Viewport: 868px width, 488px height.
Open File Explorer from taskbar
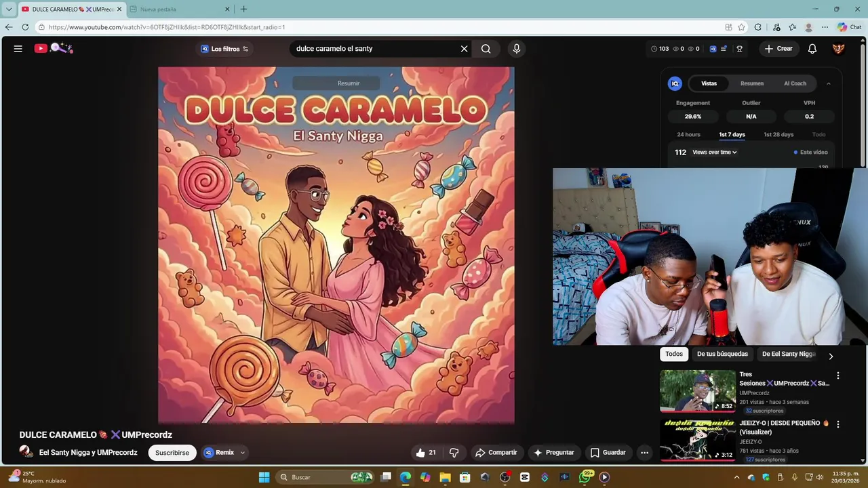445,477
